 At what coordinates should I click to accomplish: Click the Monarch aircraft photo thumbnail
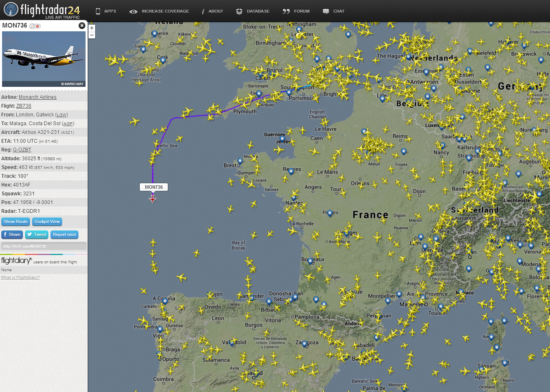(x=44, y=59)
